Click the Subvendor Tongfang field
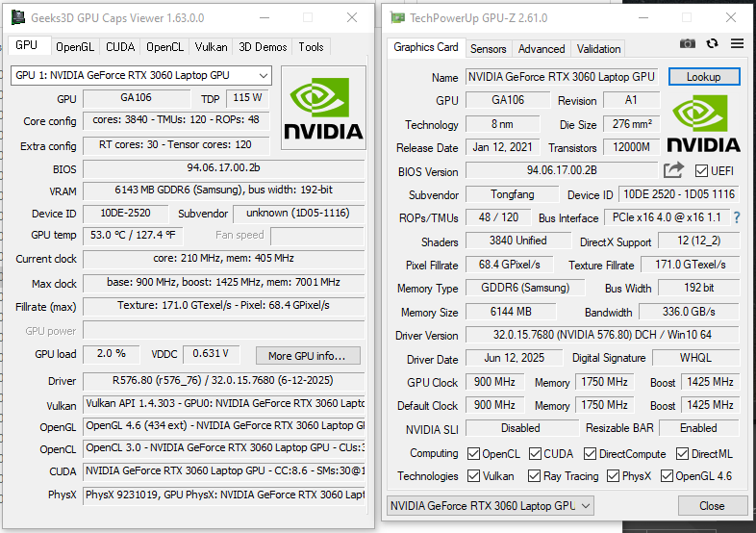The width and height of the screenshot is (756, 533). click(512, 194)
